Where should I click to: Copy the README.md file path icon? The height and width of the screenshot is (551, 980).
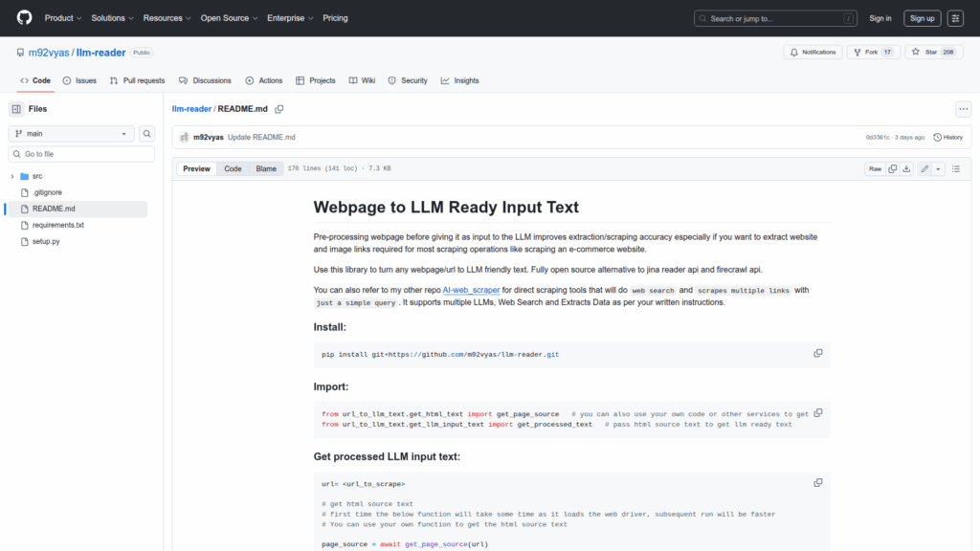279,109
